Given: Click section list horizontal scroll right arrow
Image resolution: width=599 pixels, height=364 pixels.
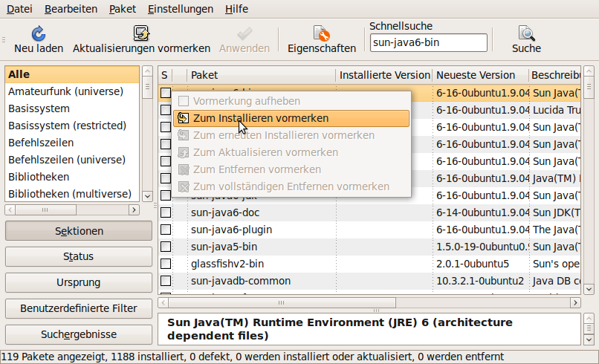Looking at the screenshot, I should coord(134,209).
